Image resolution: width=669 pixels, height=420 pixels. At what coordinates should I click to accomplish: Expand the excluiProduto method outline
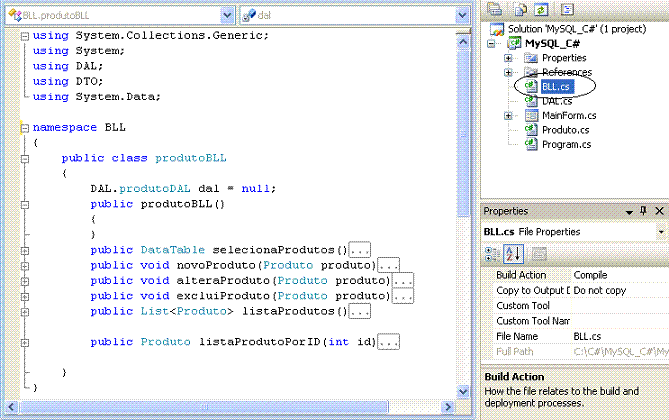[x=25, y=297]
